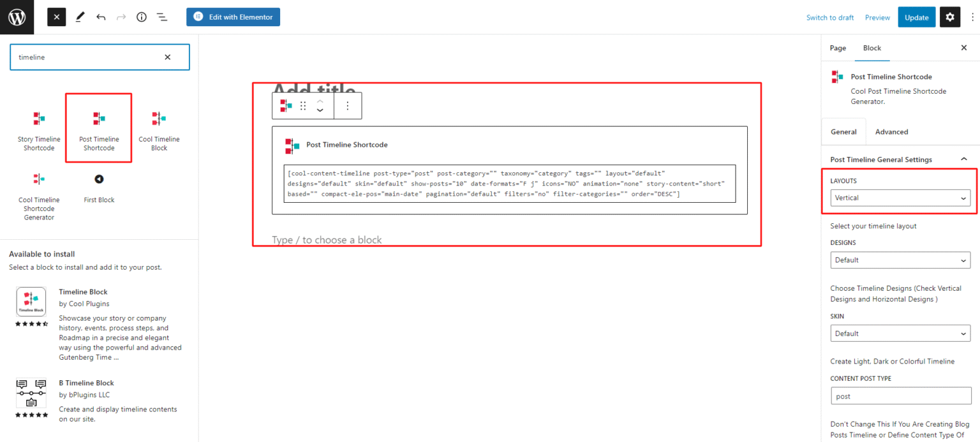Image resolution: width=980 pixels, height=442 pixels.
Task: Click the Undo arrow icon
Action: pyautogui.click(x=100, y=17)
